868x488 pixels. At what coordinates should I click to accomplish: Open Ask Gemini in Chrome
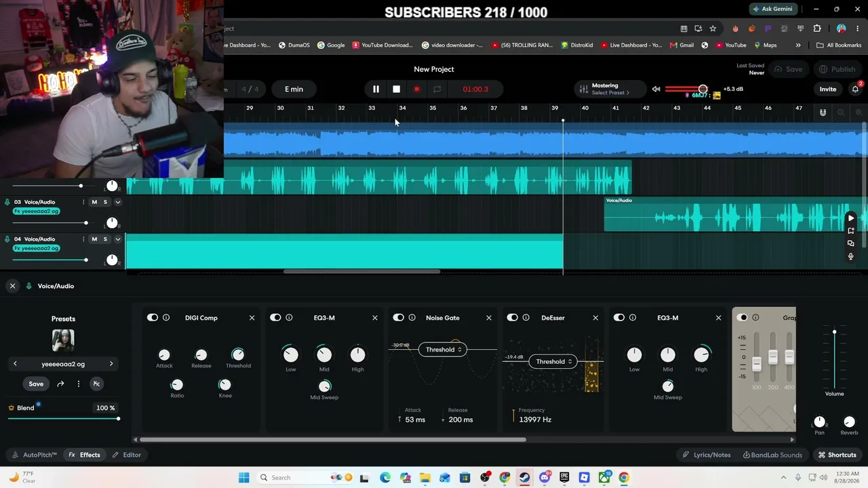pyautogui.click(x=772, y=9)
